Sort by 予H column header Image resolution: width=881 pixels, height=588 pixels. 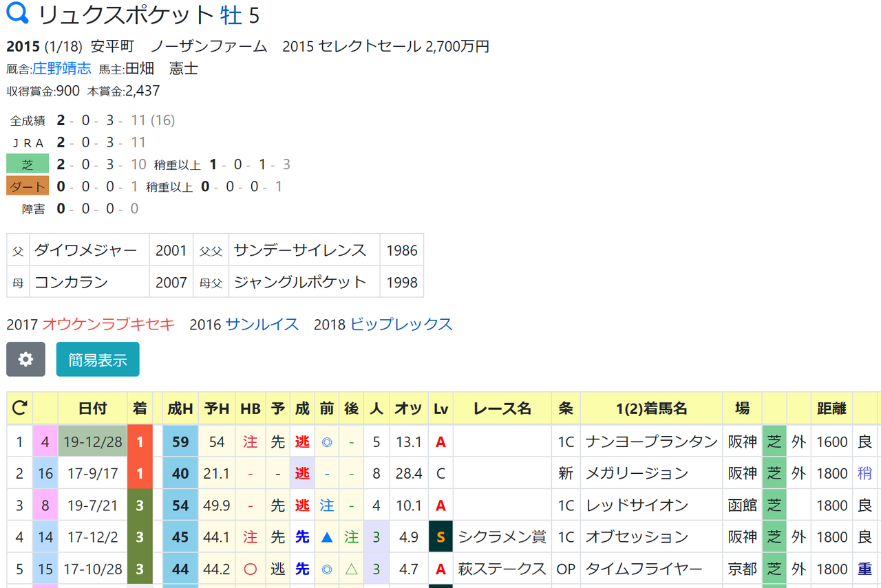[x=217, y=409]
